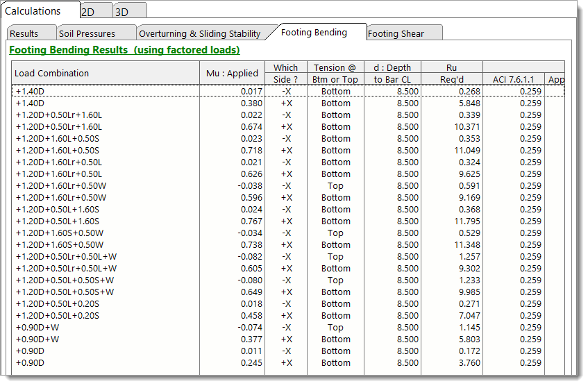Click the ACI 7.6.1.1 column header
The height and width of the screenshot is (386, 588).
tap(513, 79)
